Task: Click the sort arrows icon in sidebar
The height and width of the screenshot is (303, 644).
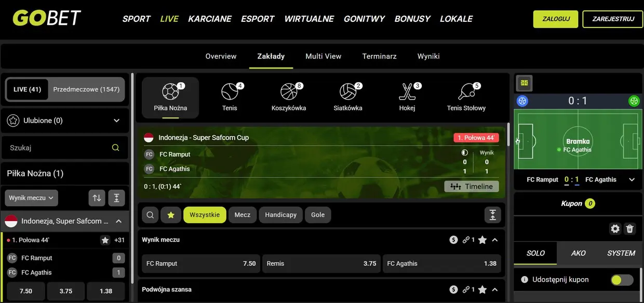Action: (x=97, y=198)
